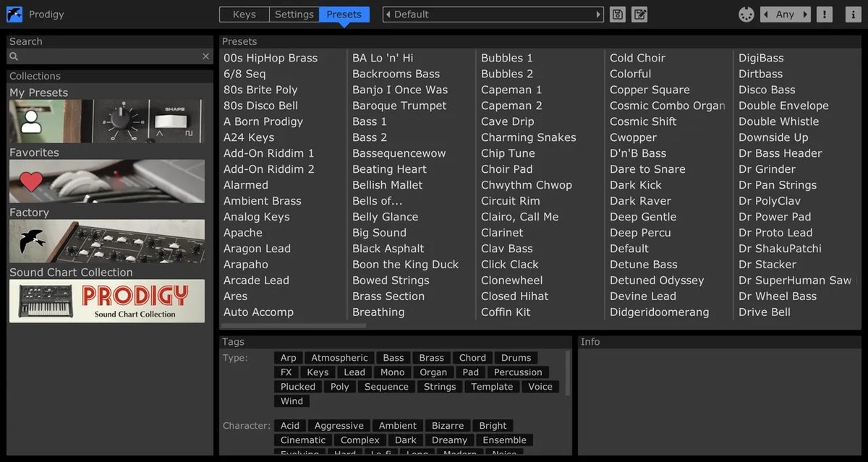Filter by the Sequence tag
Screen dimensions: 868x462
click(x=386, y=387)
